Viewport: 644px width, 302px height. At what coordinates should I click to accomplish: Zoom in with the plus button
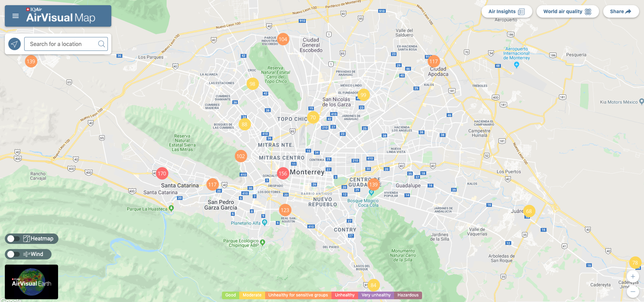pyautogui.click(x=633, y=276)
